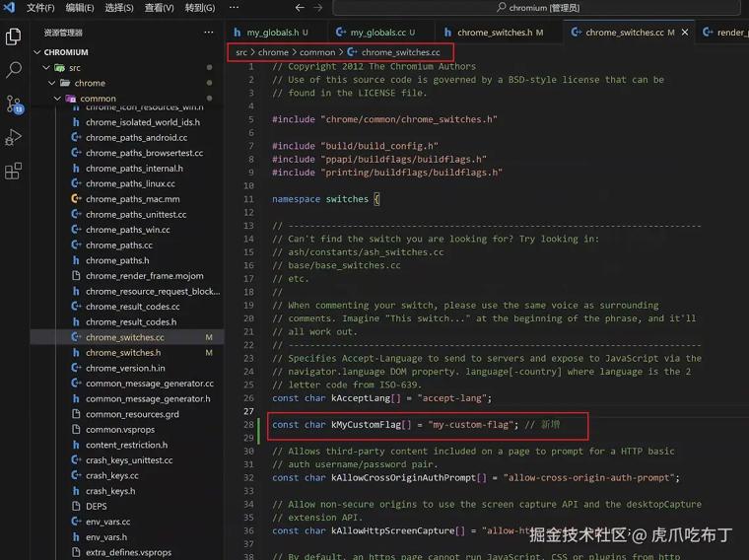The width and height of the screenshot is (749, 560).
Task: Click the kMyCustomFlag identifier in code
Action: tap(367, 424)
